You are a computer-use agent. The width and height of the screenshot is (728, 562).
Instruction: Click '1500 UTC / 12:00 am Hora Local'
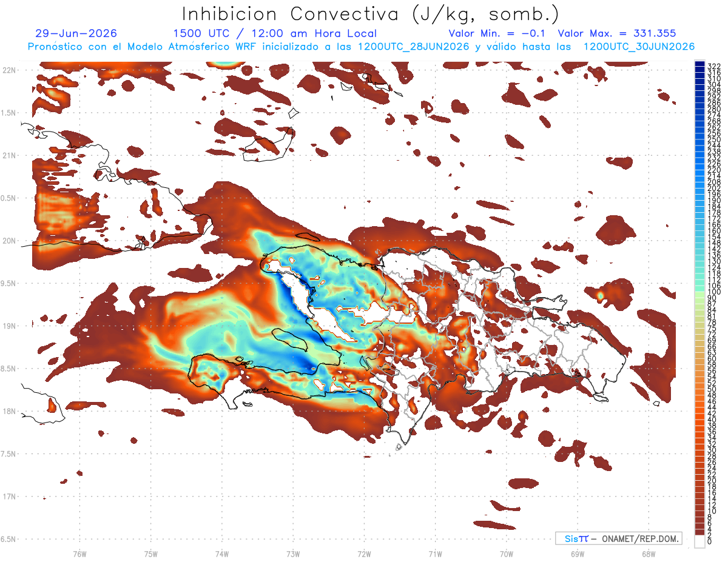(x=275, y=34)
